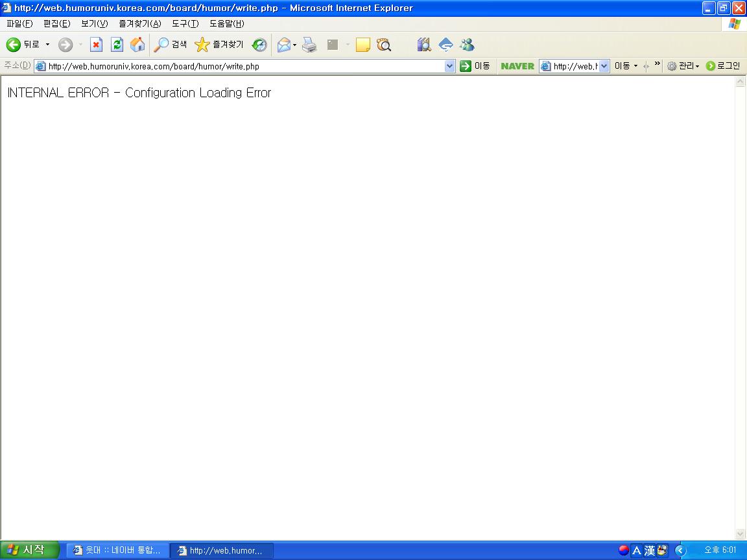Expand the Back button history dropdown arrow
This screenshot has height=560, width=747.
coord(47,45)
